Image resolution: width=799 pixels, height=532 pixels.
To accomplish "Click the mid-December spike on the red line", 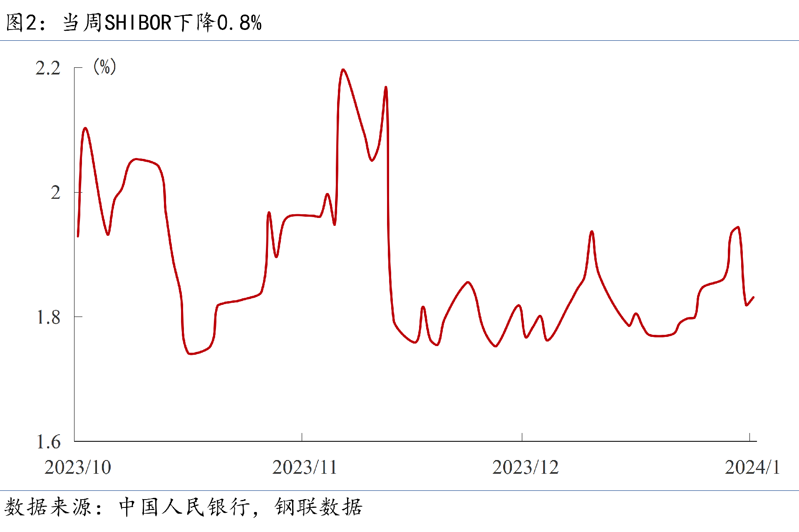I will [591, 232].
